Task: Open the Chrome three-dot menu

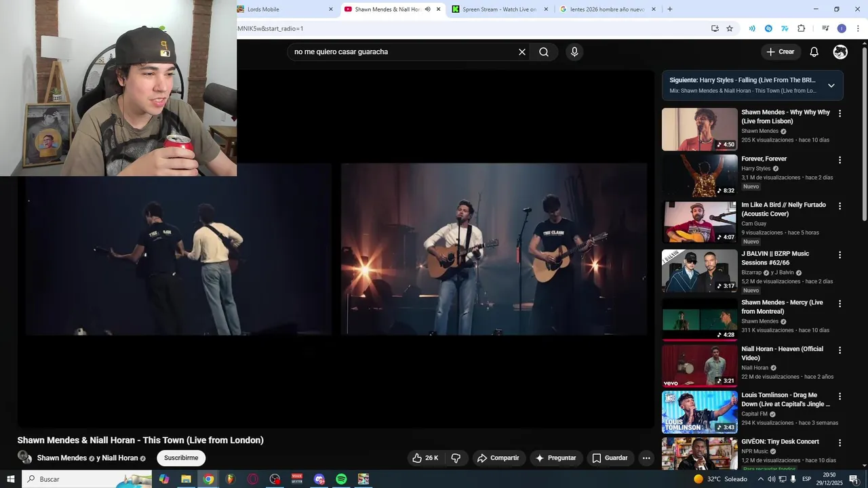Action: point(859,28)
